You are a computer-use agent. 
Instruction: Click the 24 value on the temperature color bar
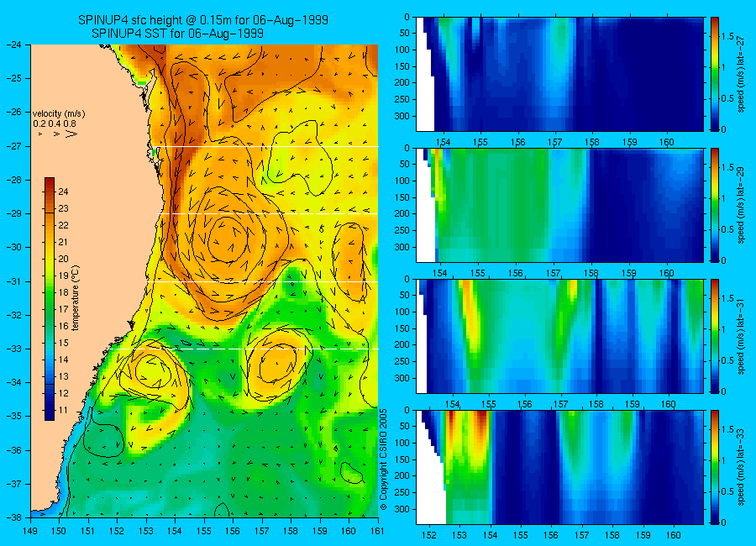(x=63, y=192)
